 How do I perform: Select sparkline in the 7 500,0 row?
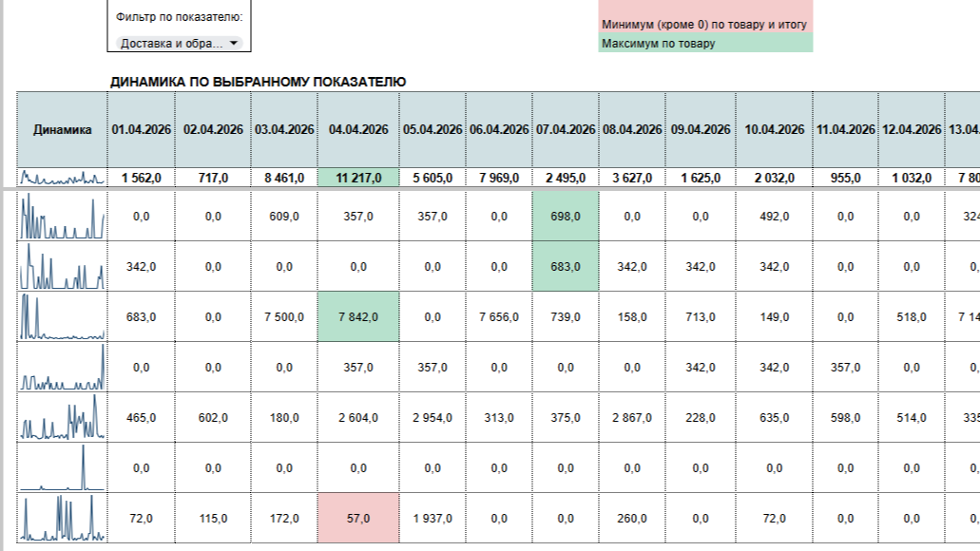(x=62, y=316)
